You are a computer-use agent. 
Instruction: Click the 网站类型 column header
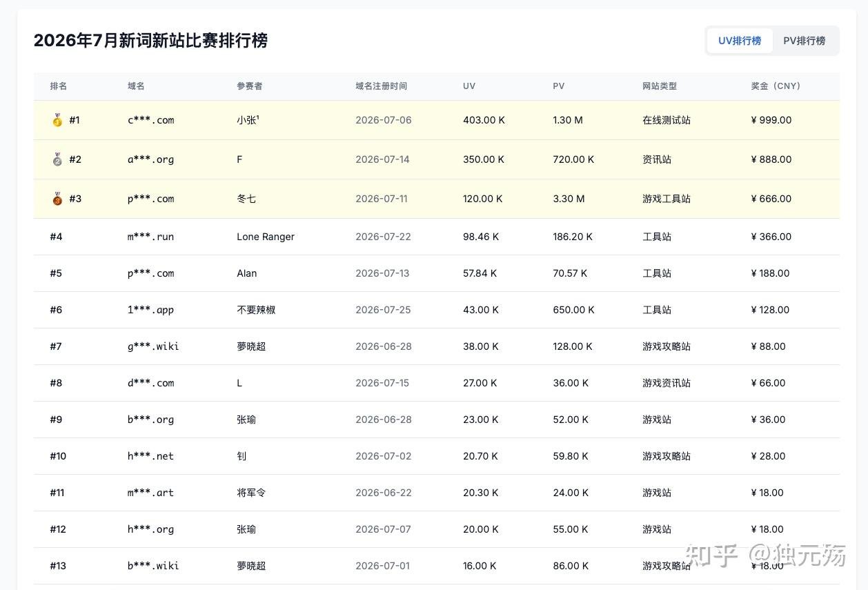[660, 86]
